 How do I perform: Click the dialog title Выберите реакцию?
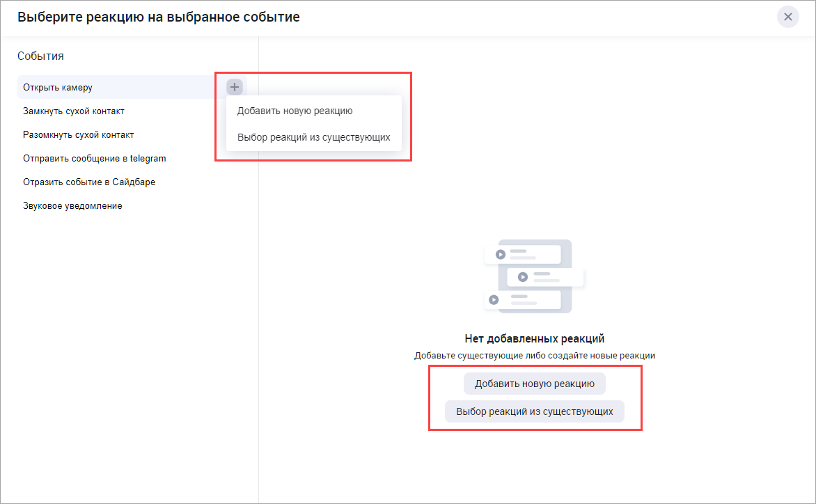(159, 17)
